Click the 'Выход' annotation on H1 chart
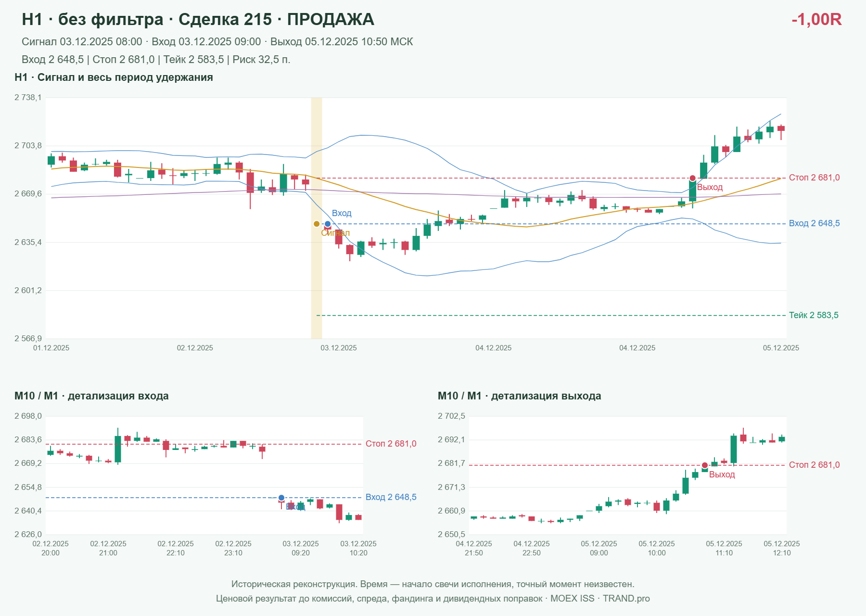The width and height of the screenshot is (866, 616). (x=710, y=187)
